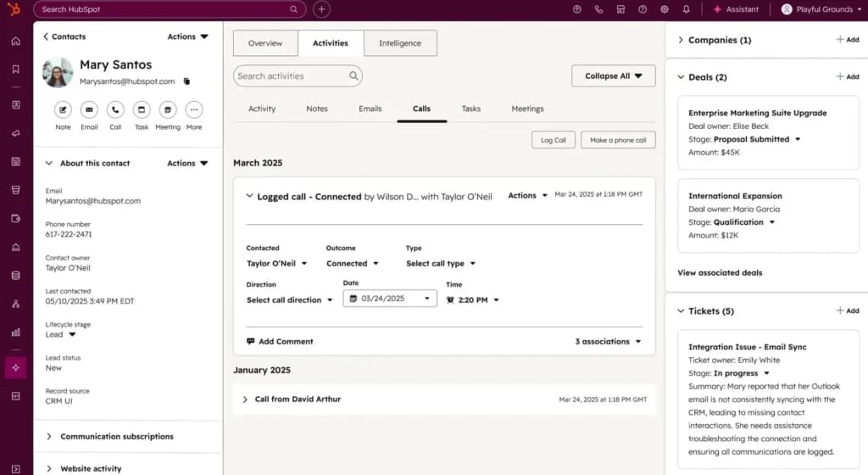This screenshot has width=868, height=475.
Task: Add a company association
Action: point(848,40)
